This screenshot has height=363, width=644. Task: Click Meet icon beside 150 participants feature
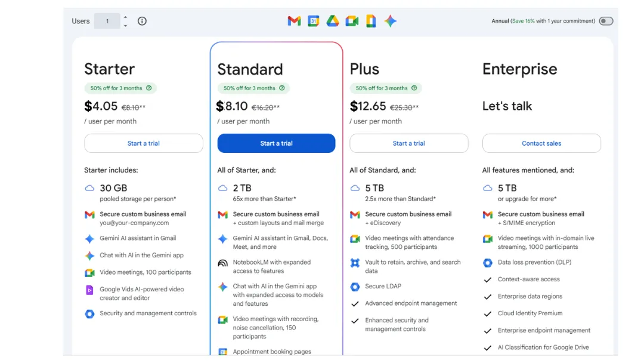222,319
